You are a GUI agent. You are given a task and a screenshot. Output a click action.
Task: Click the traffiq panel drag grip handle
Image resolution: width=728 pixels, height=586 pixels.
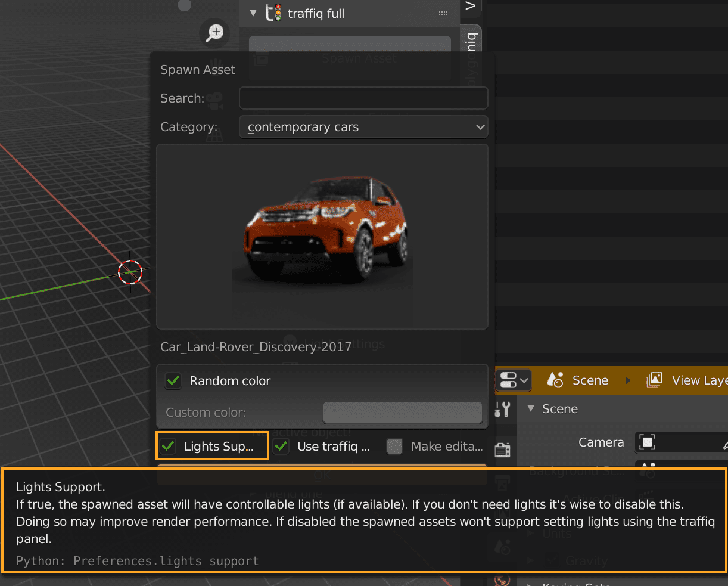443,13
